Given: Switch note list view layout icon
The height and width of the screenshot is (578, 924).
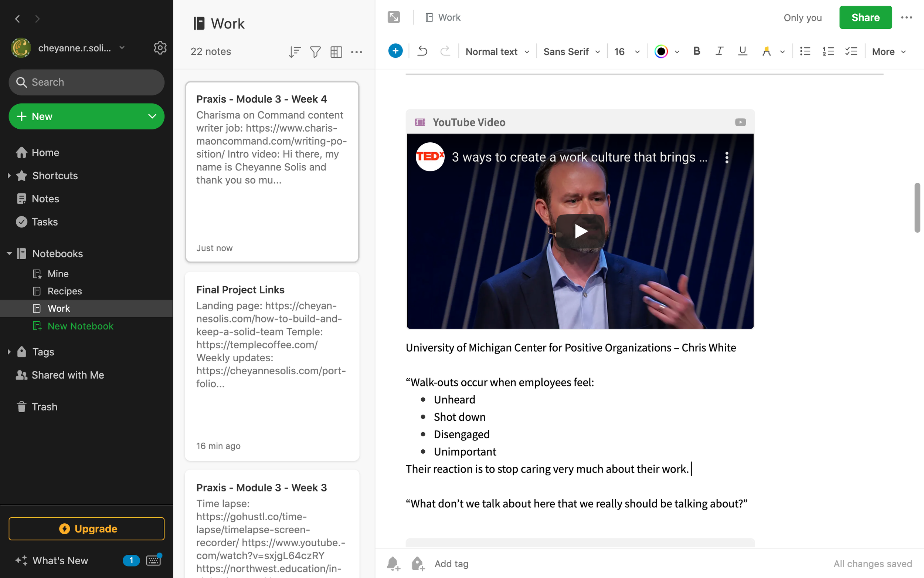Looking at the screenshot, I should coord(336,52).
